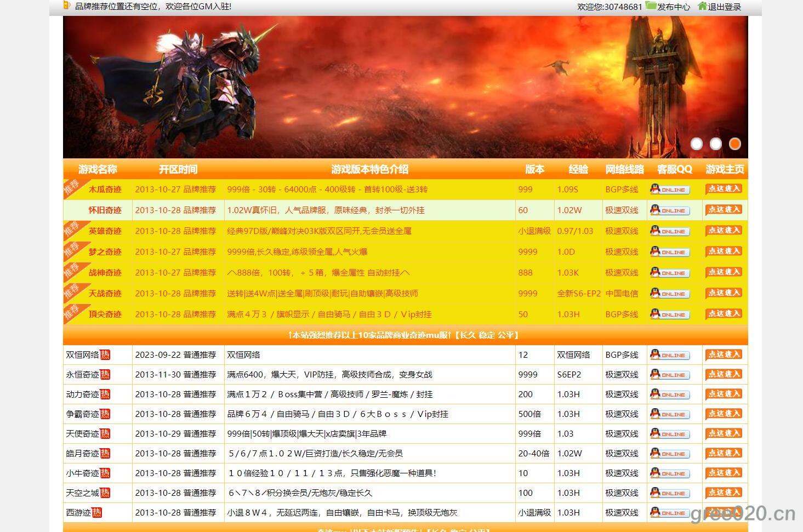Open QQ chat for 怀旧奇迹 server
Viewport: 803px width, 532px height.
click(669, 210)
